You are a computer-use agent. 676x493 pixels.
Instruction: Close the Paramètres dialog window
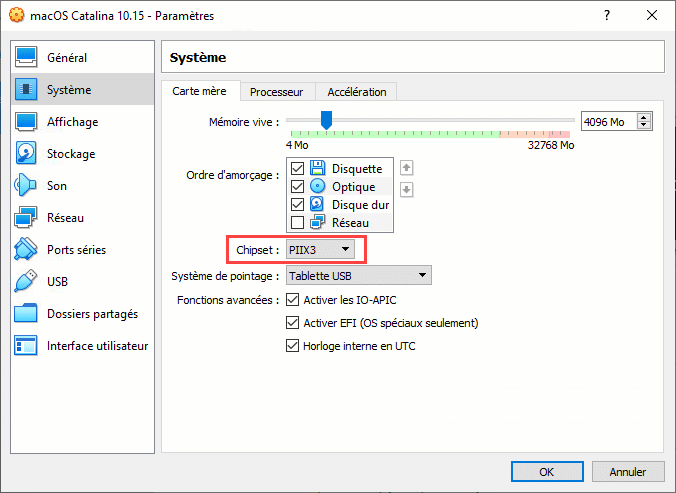click(652, 15)
